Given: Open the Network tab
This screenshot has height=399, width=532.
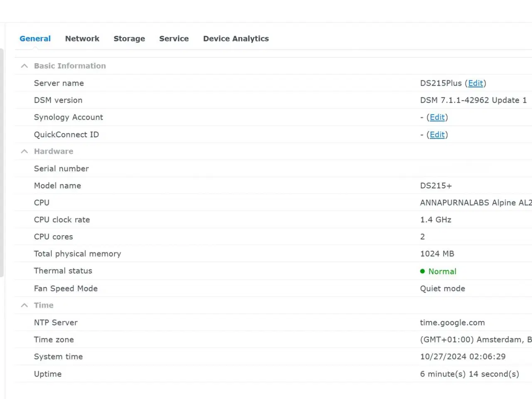Looking at the screenshot, I should pyautogui.click(x=82, y=39).
